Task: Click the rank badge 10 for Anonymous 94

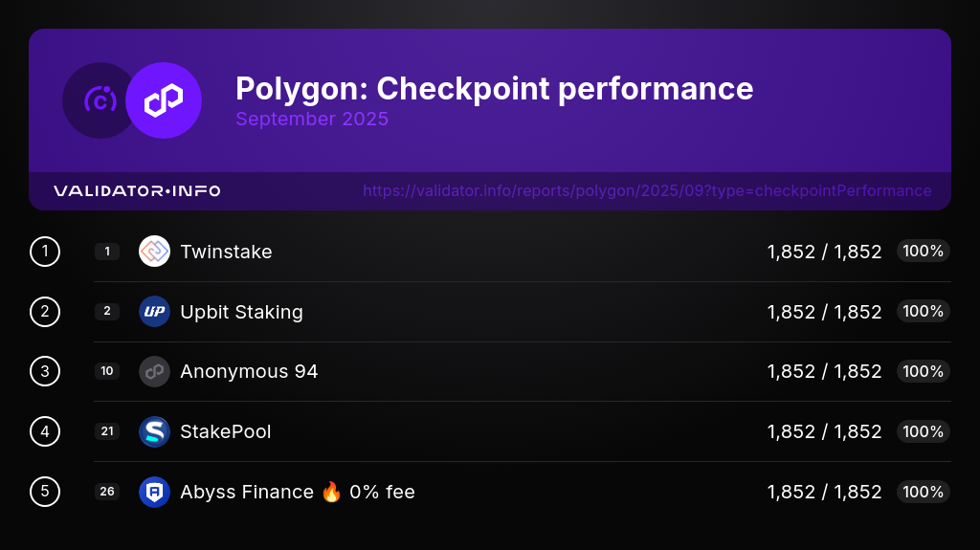Action: pyautogui.click(x=107, y=371)
